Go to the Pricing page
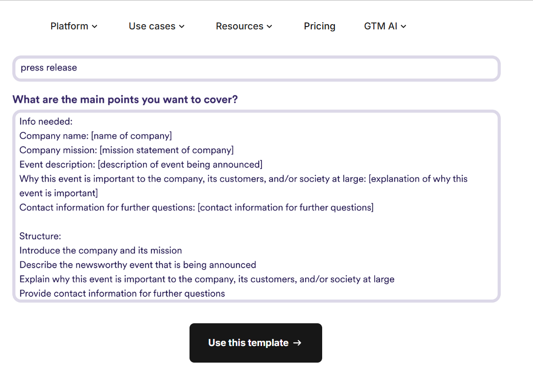This screenshot has height=392, width=533. point(319,26)
